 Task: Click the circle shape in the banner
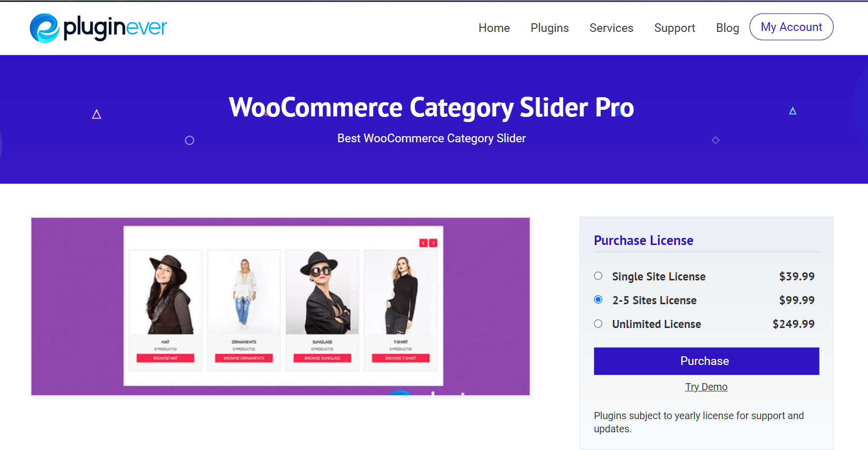(x=189, y=140)
